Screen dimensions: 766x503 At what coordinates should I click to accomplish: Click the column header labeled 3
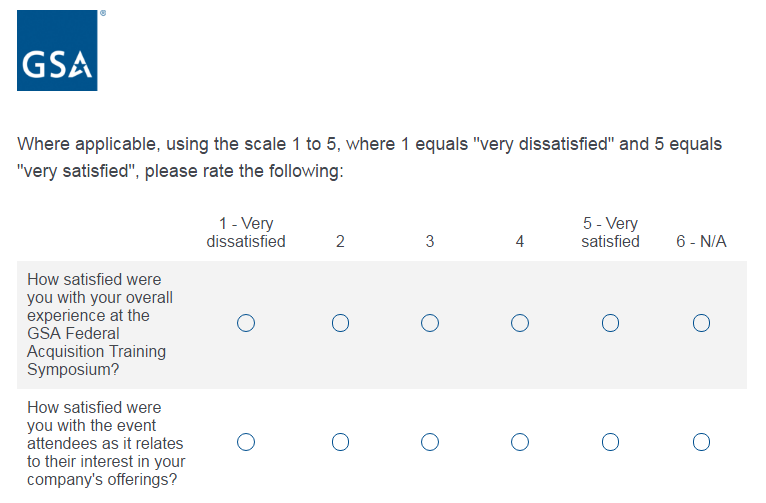(x=430, y=242)
